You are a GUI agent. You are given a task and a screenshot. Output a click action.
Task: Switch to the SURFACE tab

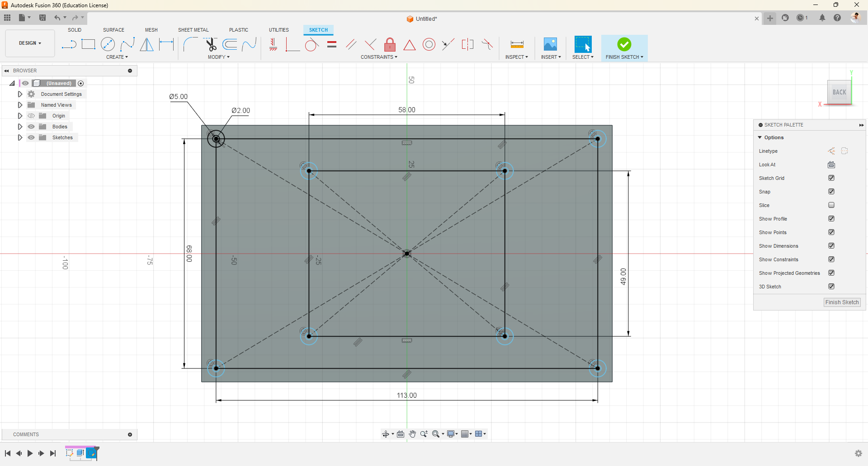point(113,30)
